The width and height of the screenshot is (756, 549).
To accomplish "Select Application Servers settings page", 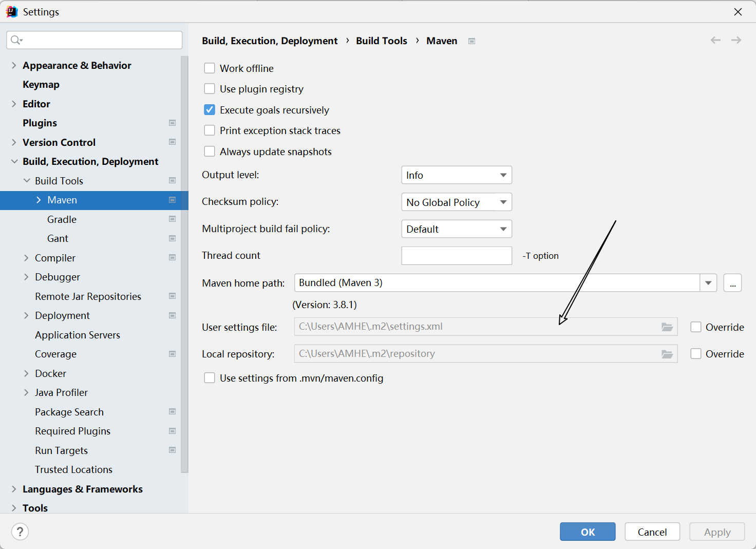I will 78,335.
